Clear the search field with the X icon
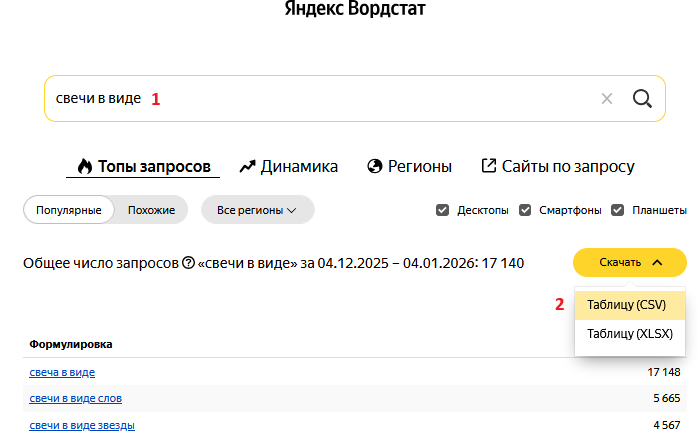This screenshot has height=438, width=699. [x=607, y=98]
